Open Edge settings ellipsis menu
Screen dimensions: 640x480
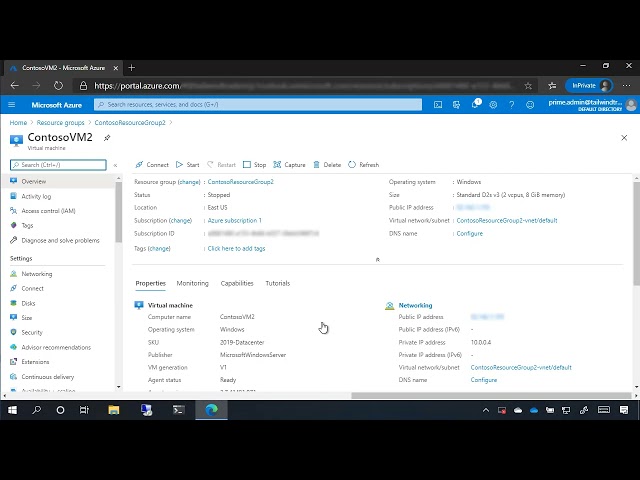point(626,86)
